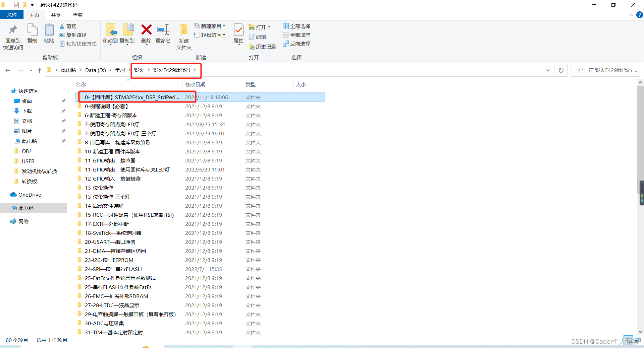Click the Pin to Quick access icon
Image resolution: width=644 pixels, height=348 pixels.
(13, 30)
